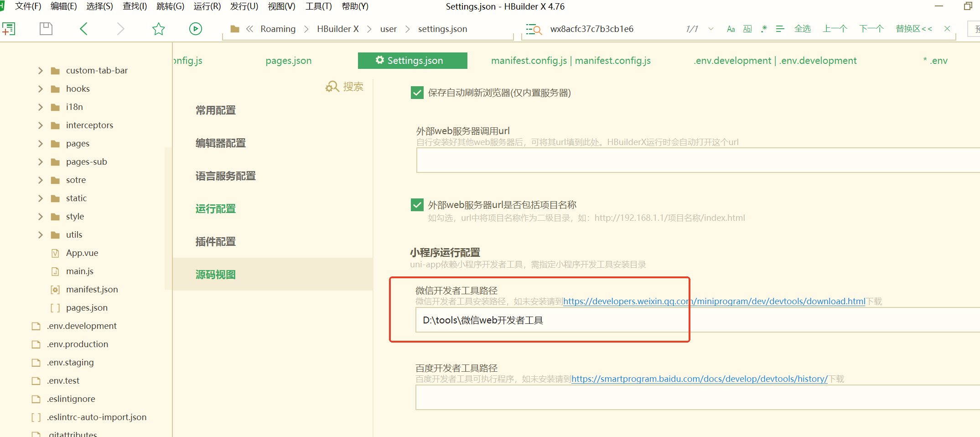
Task: Switch to the manifest.config.js tab
Action: (x=571, y=61)
